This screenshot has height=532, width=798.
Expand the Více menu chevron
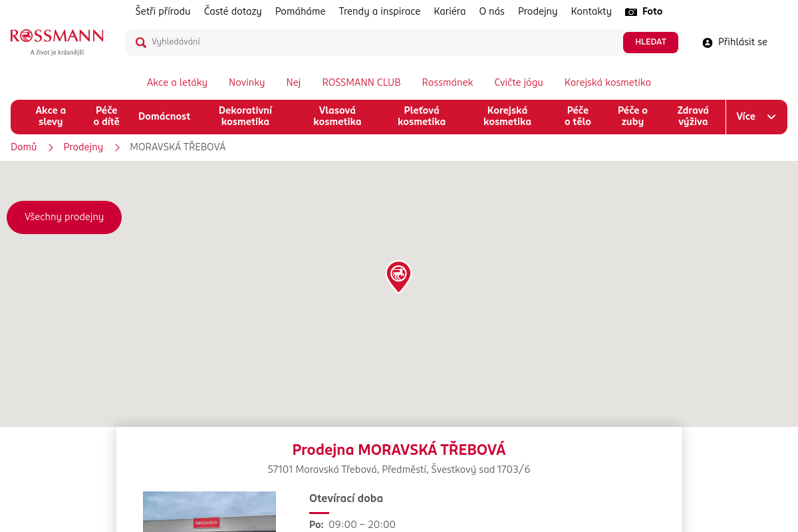pos(771,117)
